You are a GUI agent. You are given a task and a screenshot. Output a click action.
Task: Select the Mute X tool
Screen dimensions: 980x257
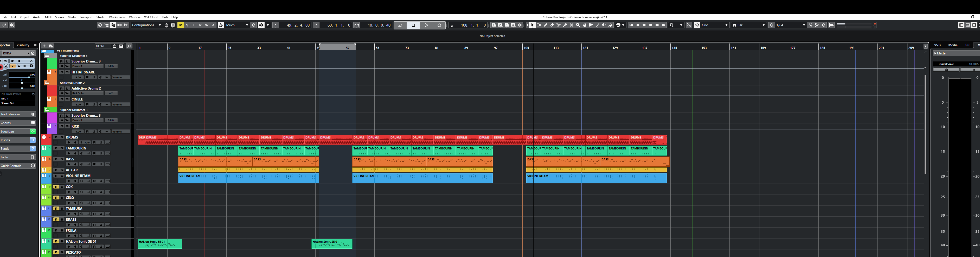coord(571,25)
